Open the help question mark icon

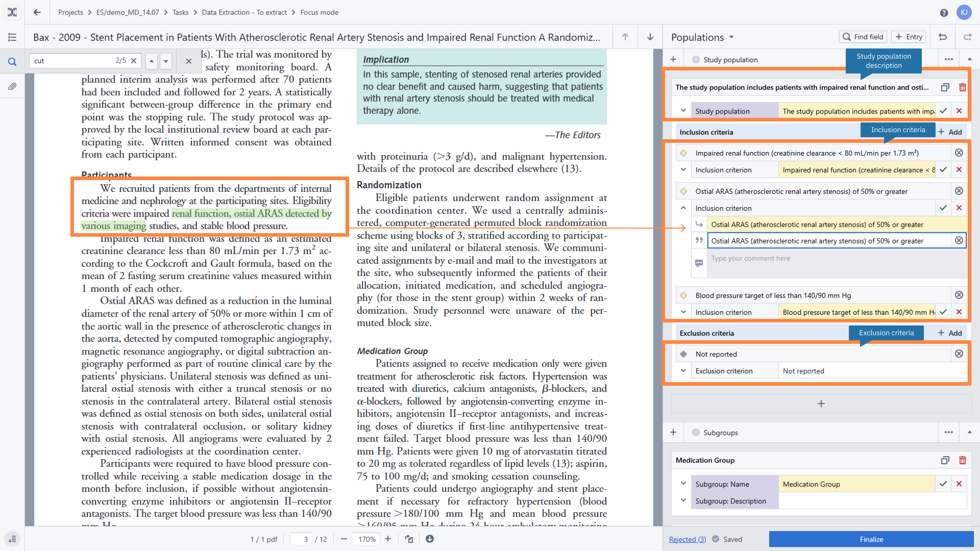click(944, 12)
